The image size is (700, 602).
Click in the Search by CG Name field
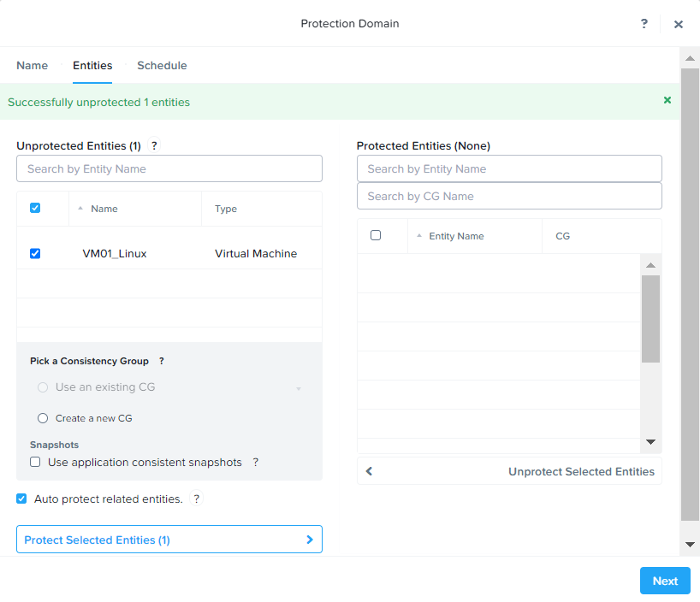509,196
